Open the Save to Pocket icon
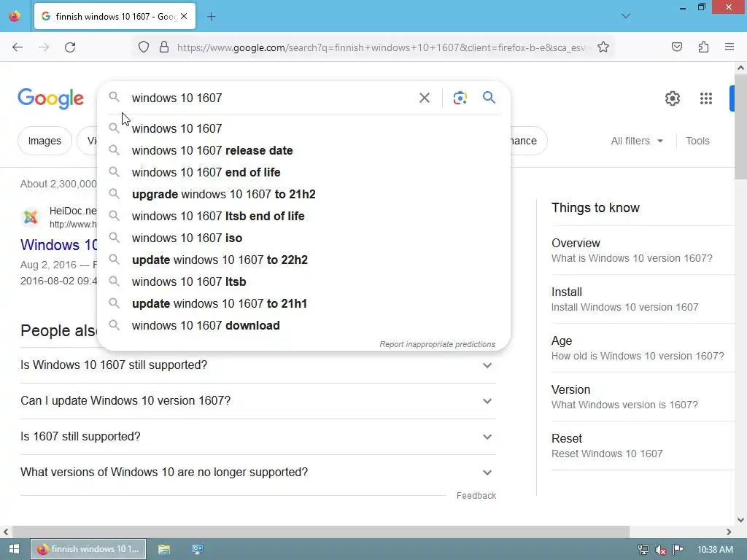Image resolution: width=747 pixels, height=560 pixels. tap(677, 47)
